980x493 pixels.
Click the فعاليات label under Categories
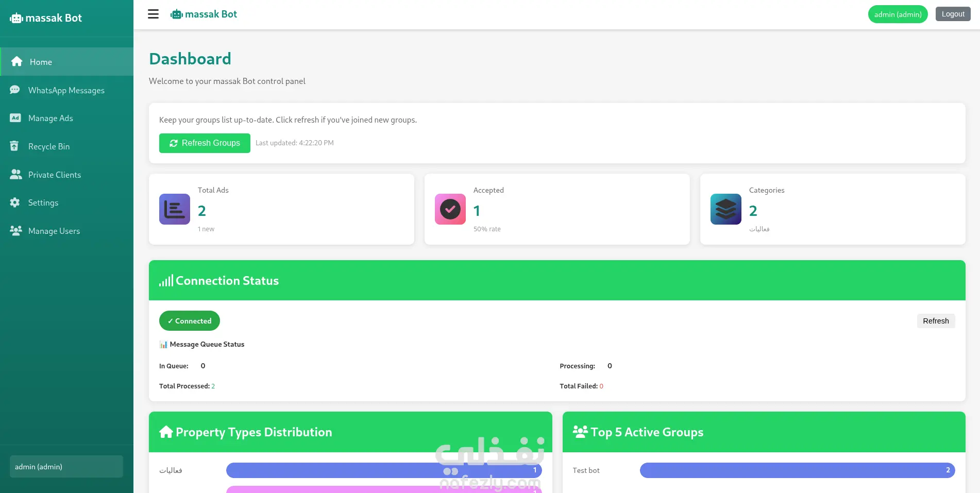(759, 229)
